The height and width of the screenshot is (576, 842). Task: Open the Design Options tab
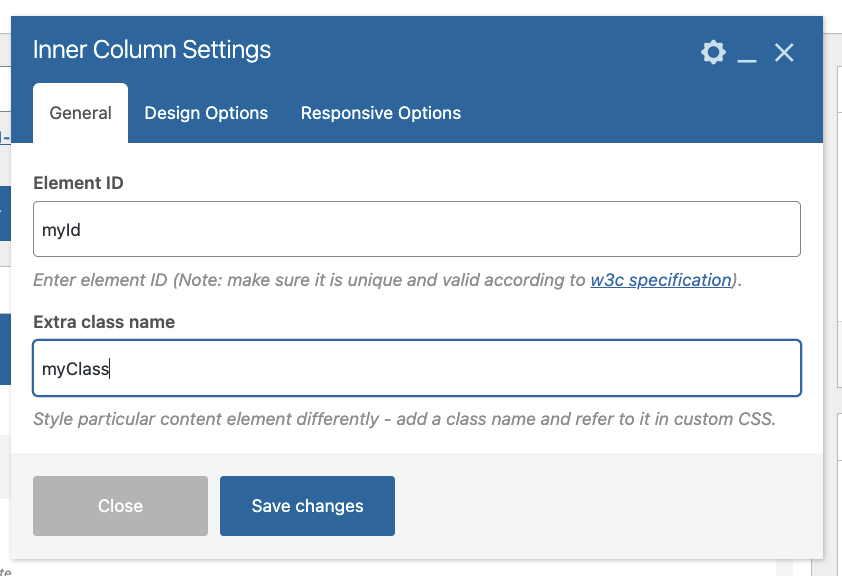(x=206, y=113)
